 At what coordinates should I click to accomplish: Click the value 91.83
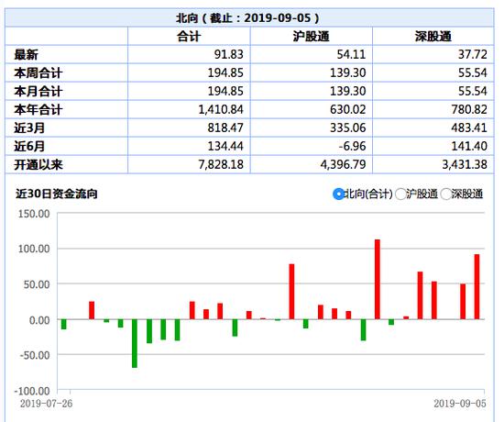229,54
